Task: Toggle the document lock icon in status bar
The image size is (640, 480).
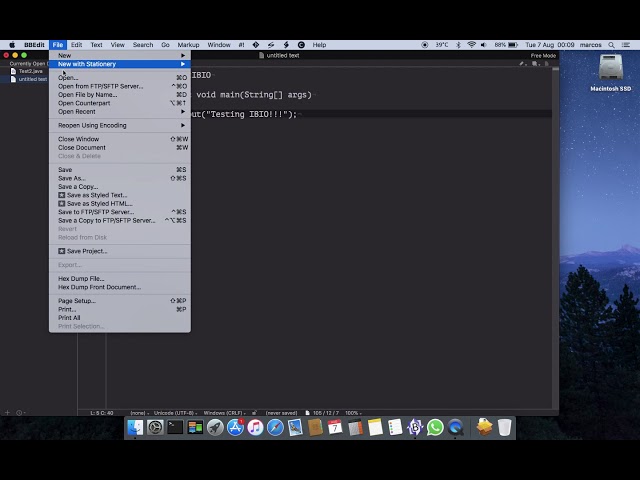Action: point(254,413)
